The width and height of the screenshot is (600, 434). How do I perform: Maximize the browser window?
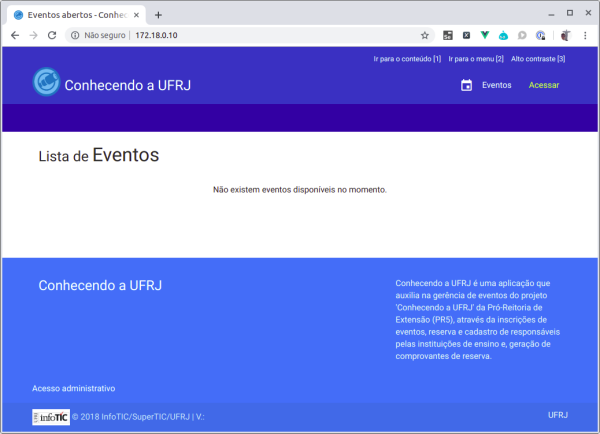(x=570, y=13)
